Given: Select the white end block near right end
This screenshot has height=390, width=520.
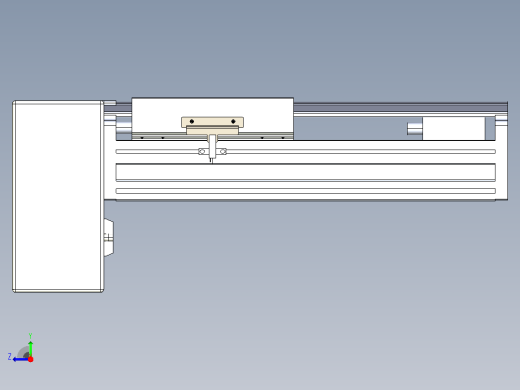Looking at the screenshot, I should 454,128.
